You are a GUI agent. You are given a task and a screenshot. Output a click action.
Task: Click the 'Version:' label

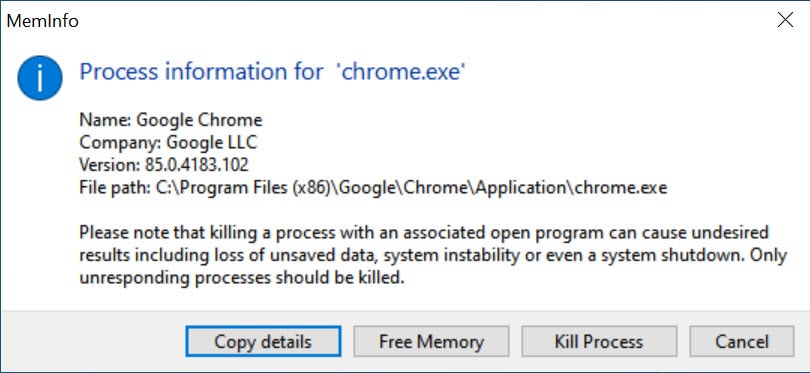110,165
